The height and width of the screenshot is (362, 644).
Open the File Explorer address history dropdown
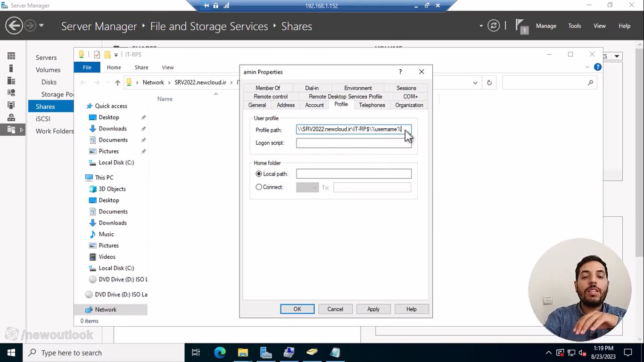pos(475,82)
